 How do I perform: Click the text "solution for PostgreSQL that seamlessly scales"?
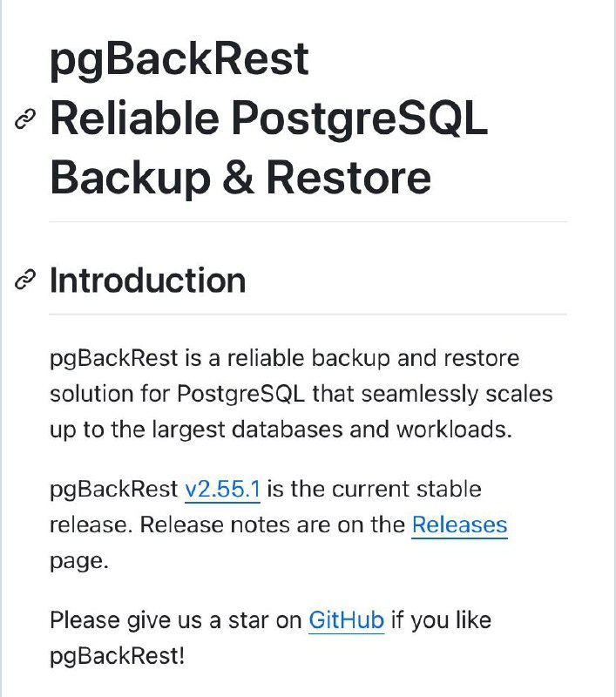pyautogui.click(x=301, y=394)
